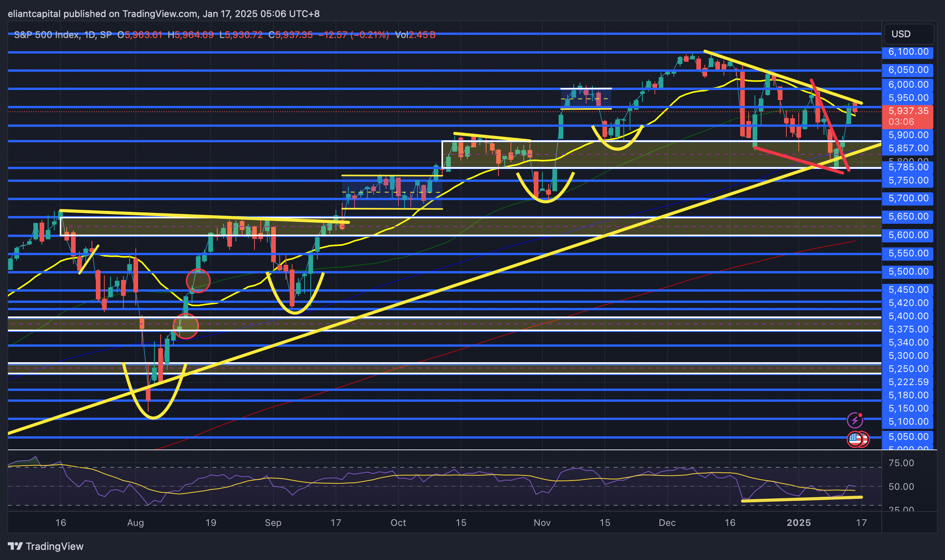This screenshot has width=945, height=560.
Task: Select the 6,100.00 price level label
Action: click(908, 52)
